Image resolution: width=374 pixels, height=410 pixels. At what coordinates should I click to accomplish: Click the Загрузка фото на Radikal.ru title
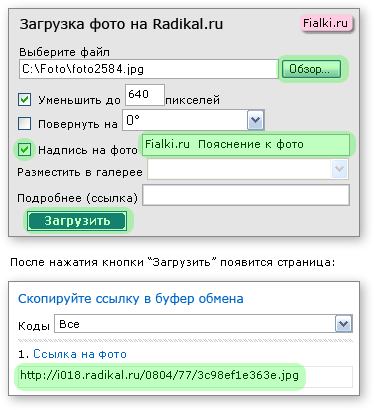[x=121, y=24]
